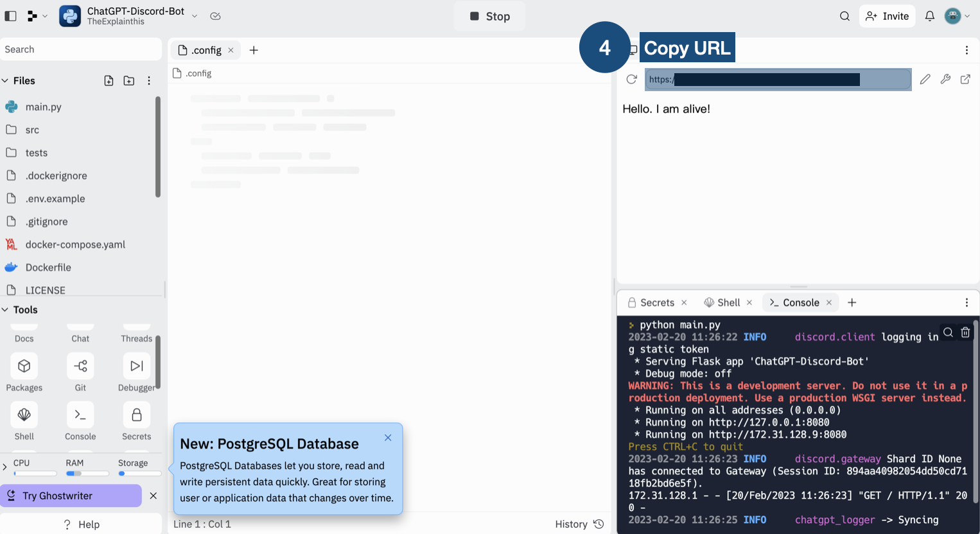The width and height of the screenshot is (980, 534).
Task: Click the webview URL address field
Action: pyautogui.click(x=777, y=79)
